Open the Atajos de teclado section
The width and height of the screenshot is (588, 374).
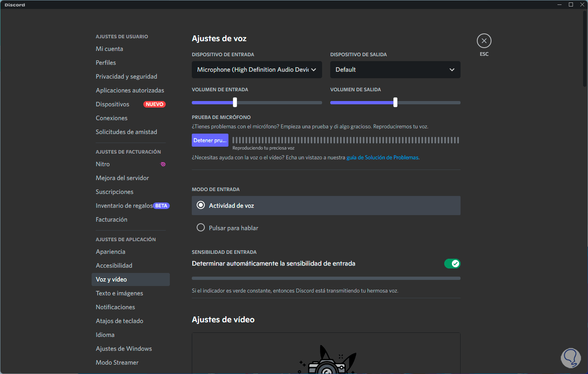pyautogui.click(x=119, y=321)
